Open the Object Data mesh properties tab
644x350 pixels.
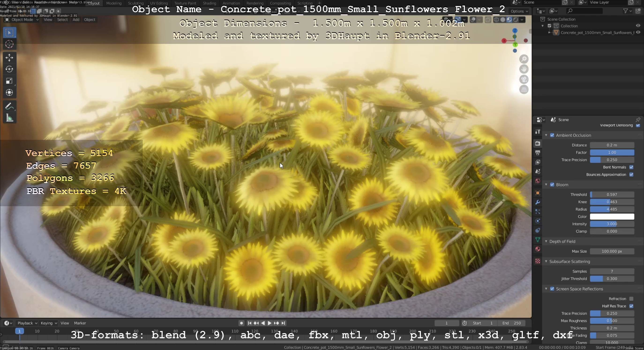point(538,240)
